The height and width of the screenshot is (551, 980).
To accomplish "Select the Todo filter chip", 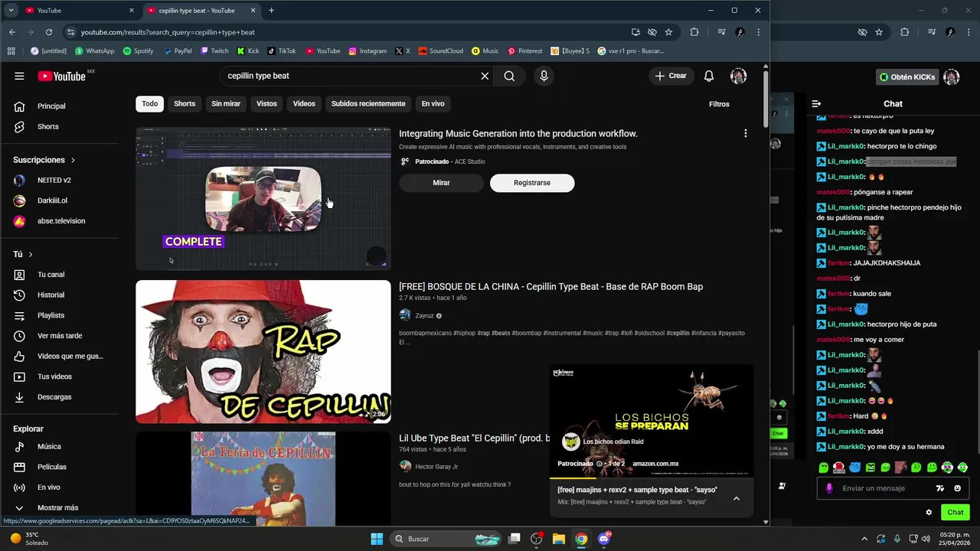I will (x=150, y=103).
